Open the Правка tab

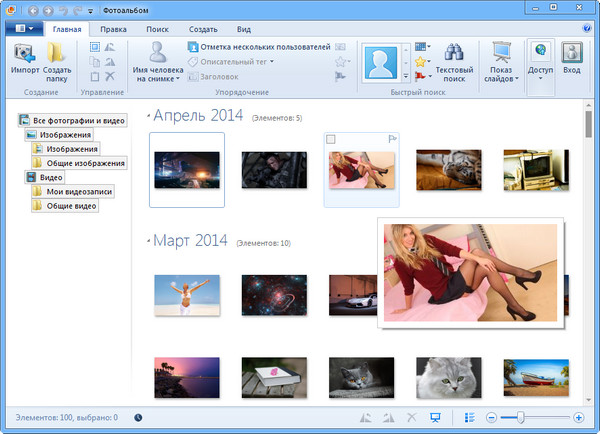tap(113, 30)
